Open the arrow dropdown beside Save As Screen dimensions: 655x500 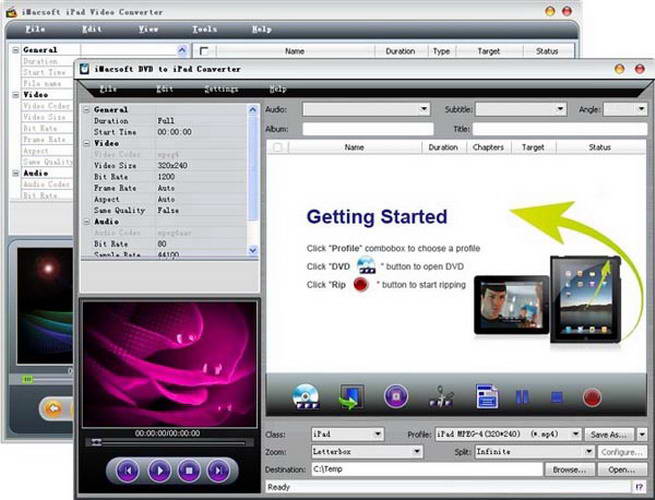pos(642,434)
